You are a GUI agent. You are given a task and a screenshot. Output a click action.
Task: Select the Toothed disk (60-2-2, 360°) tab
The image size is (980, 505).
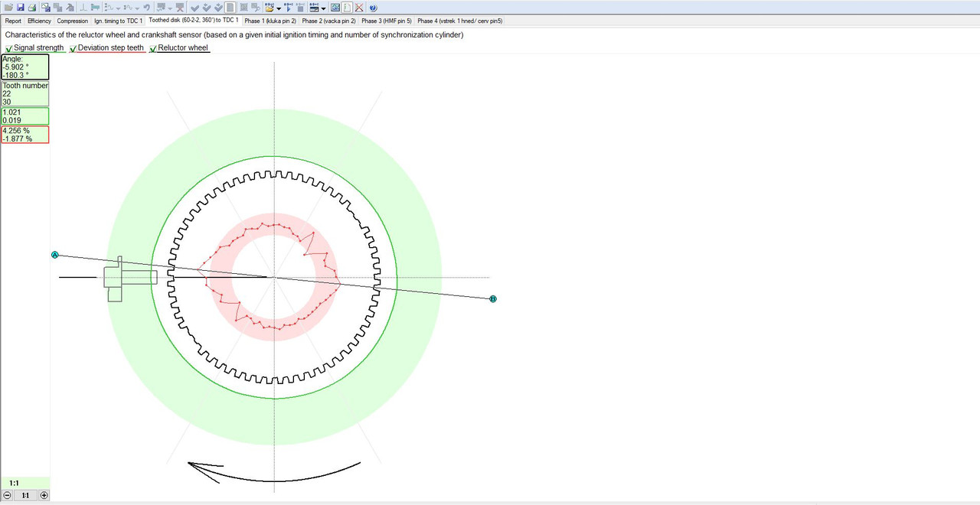tap(194, 21)
